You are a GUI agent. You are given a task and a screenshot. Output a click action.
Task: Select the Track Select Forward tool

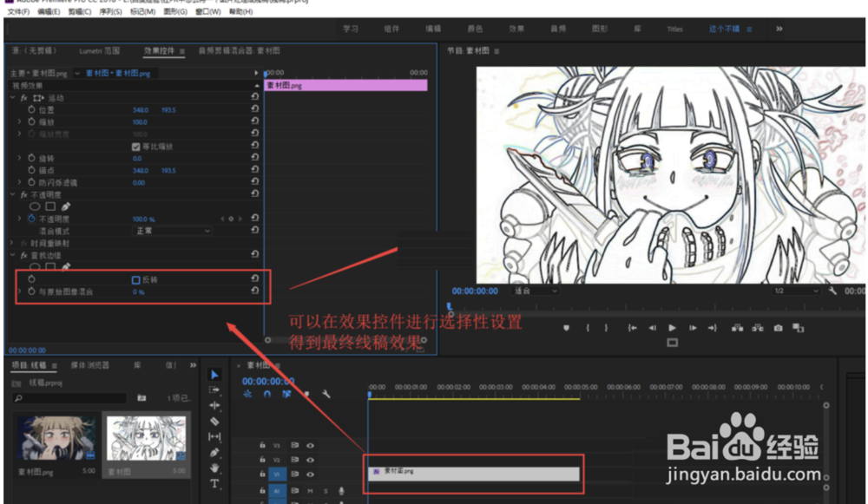tap(214, 390)
